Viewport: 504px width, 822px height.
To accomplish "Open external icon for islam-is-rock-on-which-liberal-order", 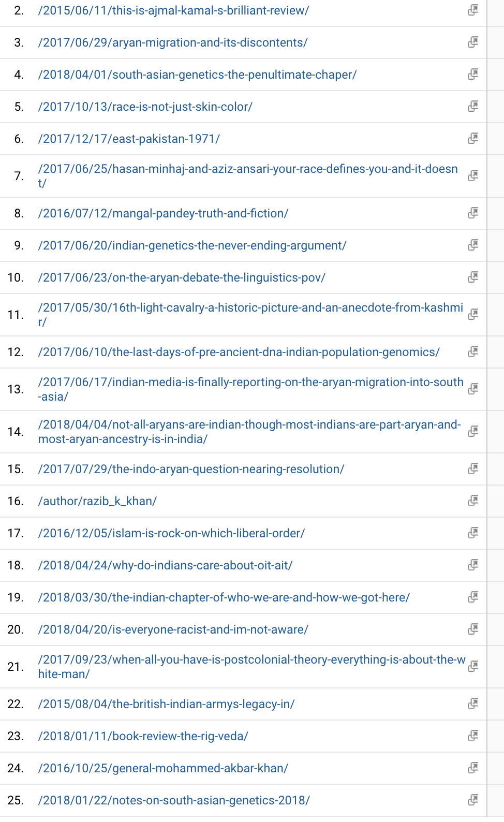I will click(472, 533).
